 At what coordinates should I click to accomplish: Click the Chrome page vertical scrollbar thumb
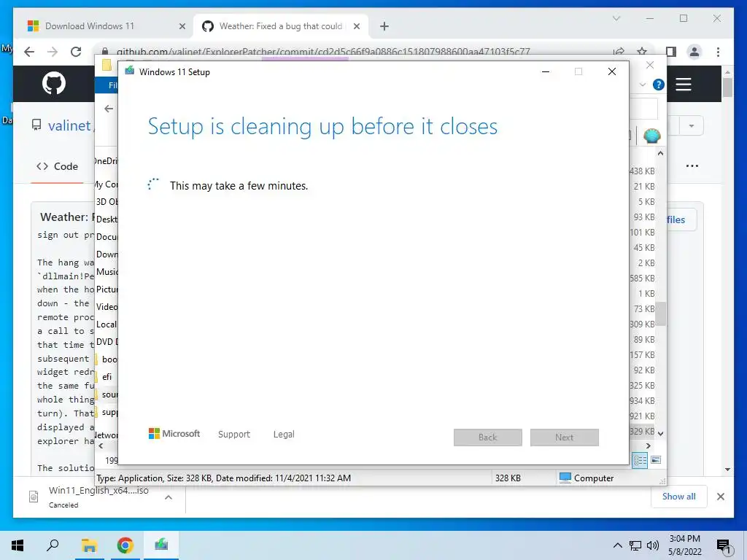(x=727, y=88)
